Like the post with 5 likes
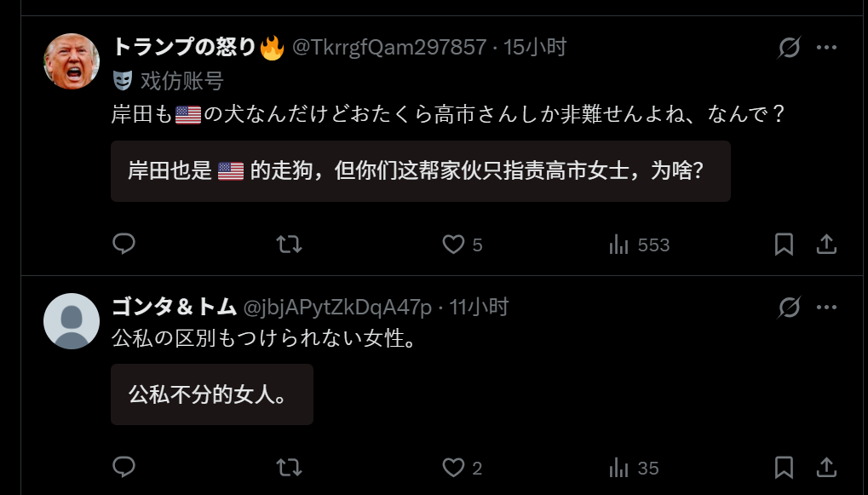The image size is (868, 495). click(x=463, y=245)
